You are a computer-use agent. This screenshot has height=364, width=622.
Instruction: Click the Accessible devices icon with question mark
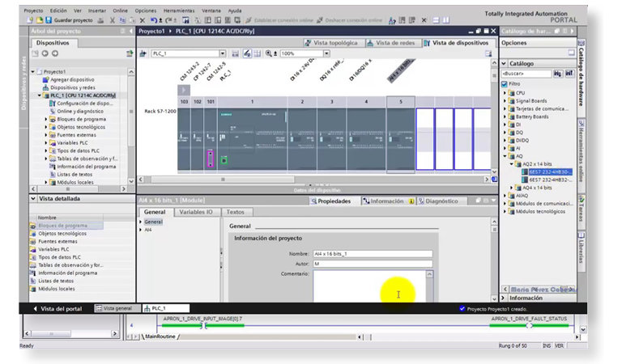point(392,20)
